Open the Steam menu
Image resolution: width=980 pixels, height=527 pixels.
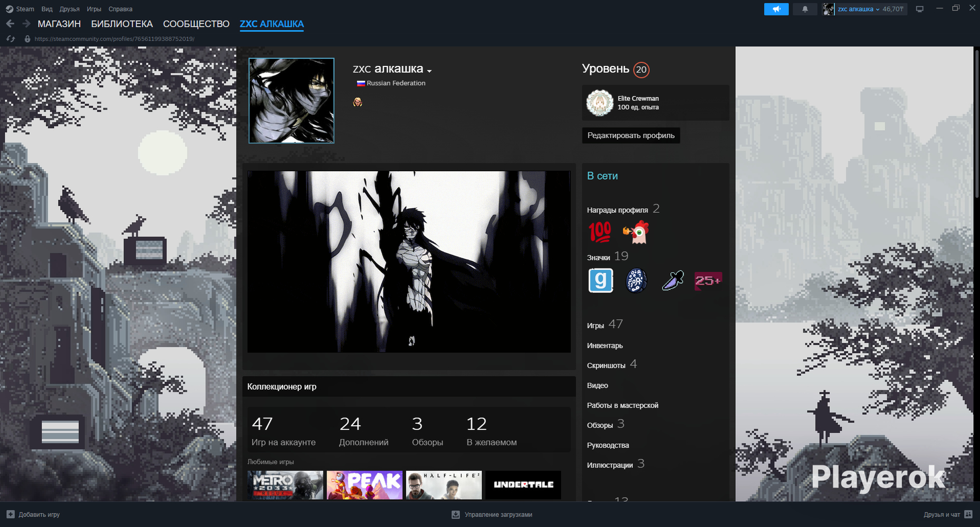25,9
